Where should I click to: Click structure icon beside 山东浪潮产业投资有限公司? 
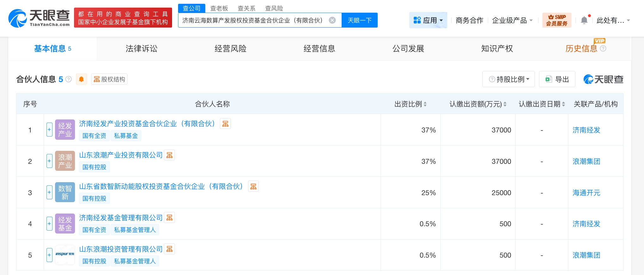(x=170, y=155)
